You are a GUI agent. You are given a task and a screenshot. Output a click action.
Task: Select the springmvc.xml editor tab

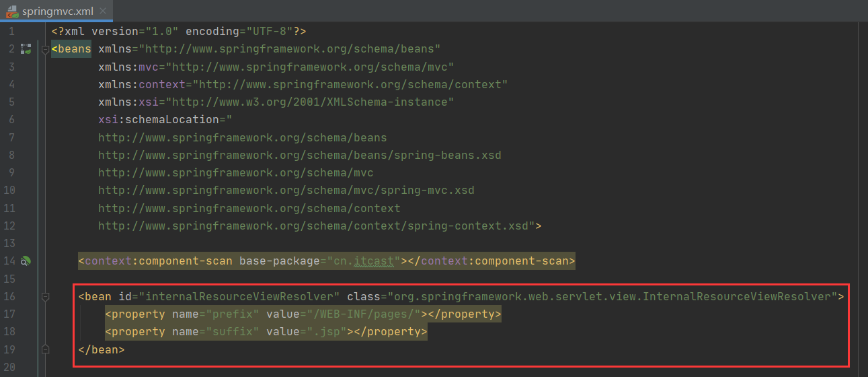tap(56, 11)
